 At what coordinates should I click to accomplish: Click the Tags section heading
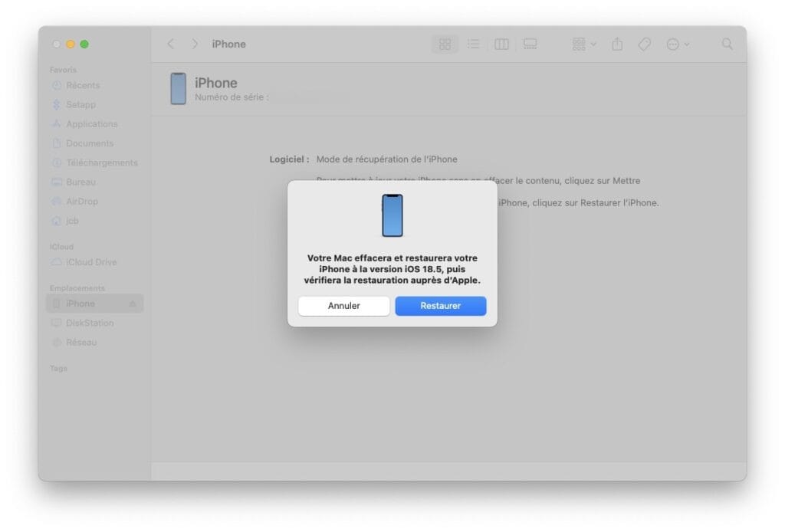click(x=58, y=369)
